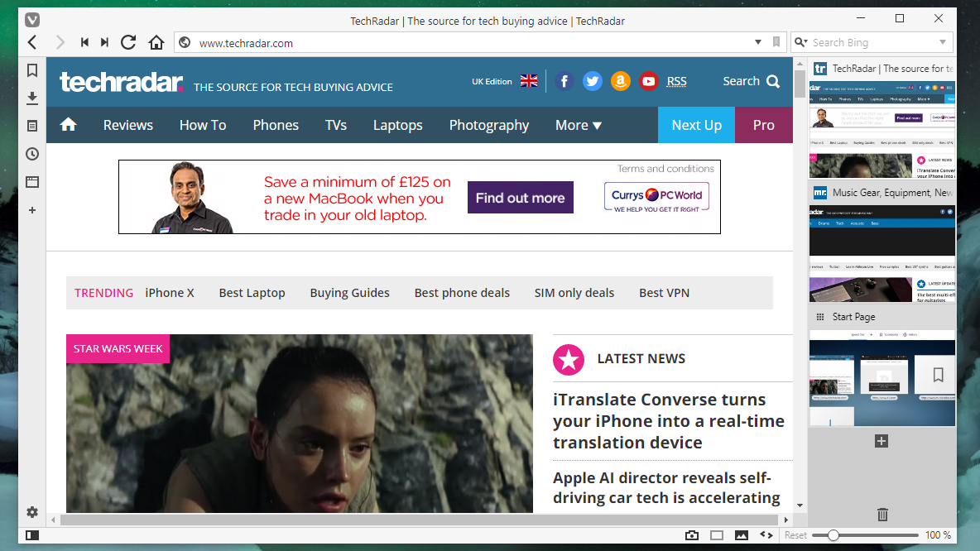This screenshot has height=551, width=980.
Task: Open the RSS feed link
Action: pyautogui.click(x=676, y=81)
